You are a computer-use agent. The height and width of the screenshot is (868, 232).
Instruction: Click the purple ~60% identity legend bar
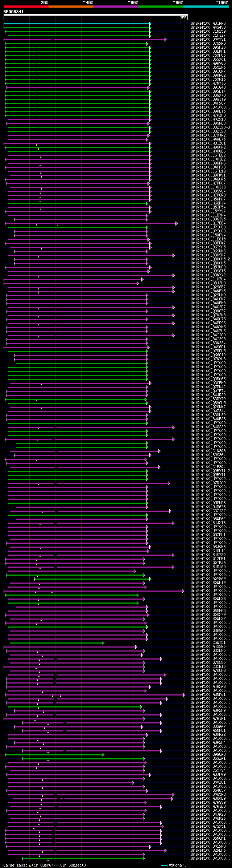[116, 7]
